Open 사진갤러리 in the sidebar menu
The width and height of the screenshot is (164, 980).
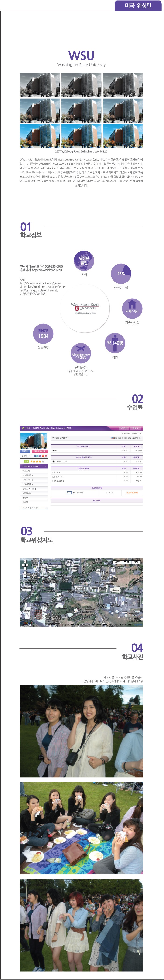(x=34, y=493)
